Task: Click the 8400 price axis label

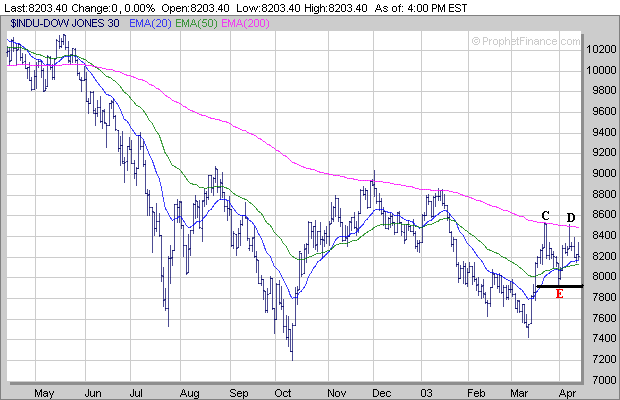Action: click(604, 235)
